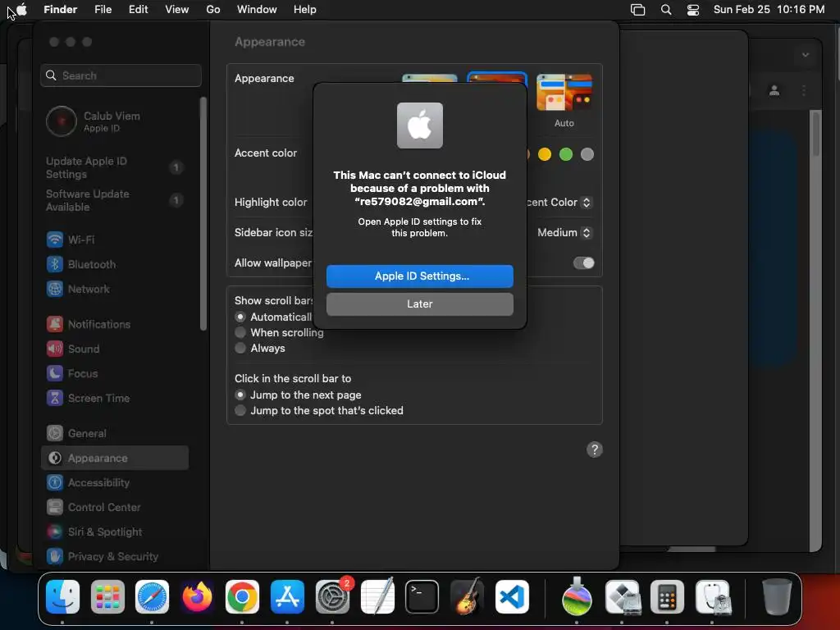Open the Edit menu

[x=138, y=9]
